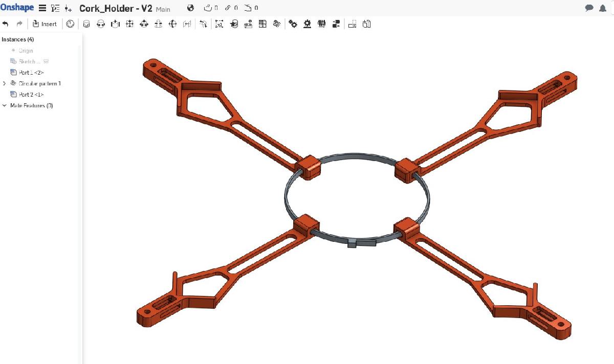Click the Instances (4) header

[18, 39]
